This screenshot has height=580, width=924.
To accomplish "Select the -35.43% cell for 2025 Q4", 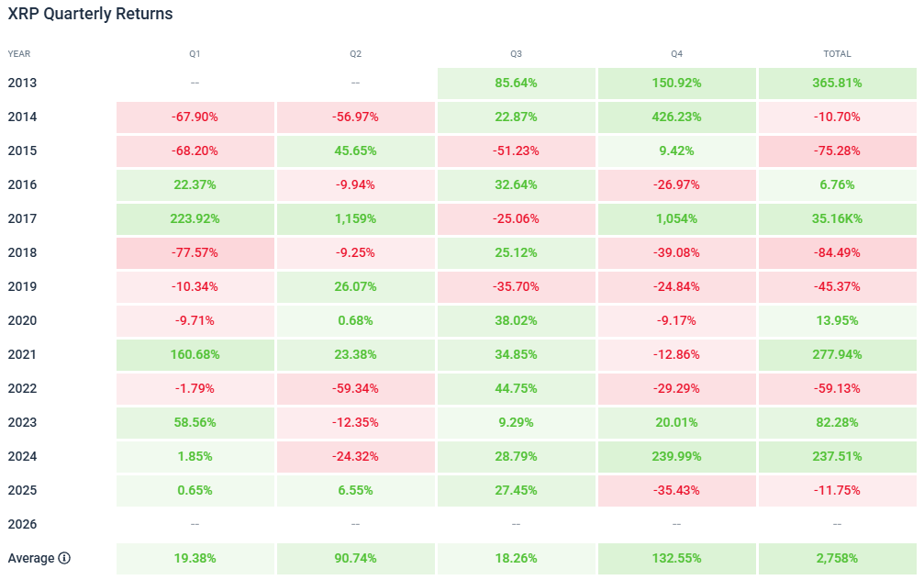I will pyautogui.click(x=676, y=490).
